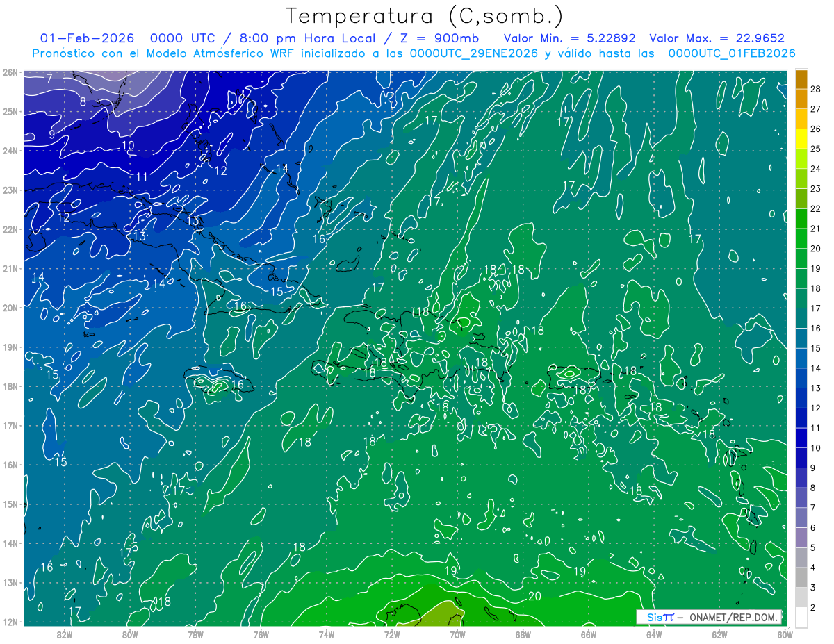Click the '20' contour label on the map
The width and height of the screenshot is (834, 644).
pyautogui.click(x=534, y=596)
